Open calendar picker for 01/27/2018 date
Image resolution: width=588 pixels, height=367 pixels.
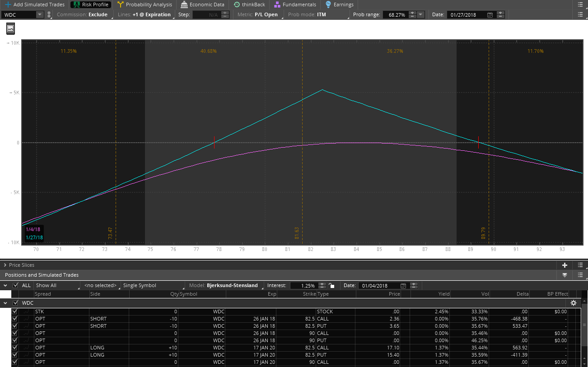click(490, 14)
